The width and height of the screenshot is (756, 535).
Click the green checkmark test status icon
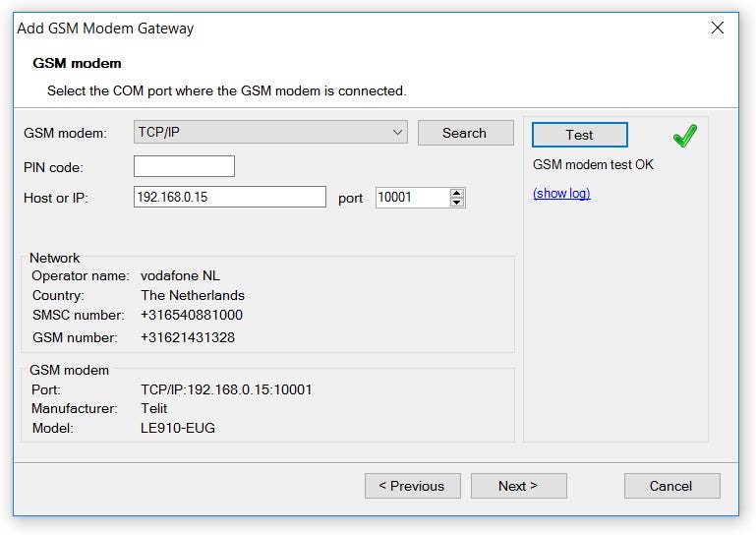(x=685, y=136)
